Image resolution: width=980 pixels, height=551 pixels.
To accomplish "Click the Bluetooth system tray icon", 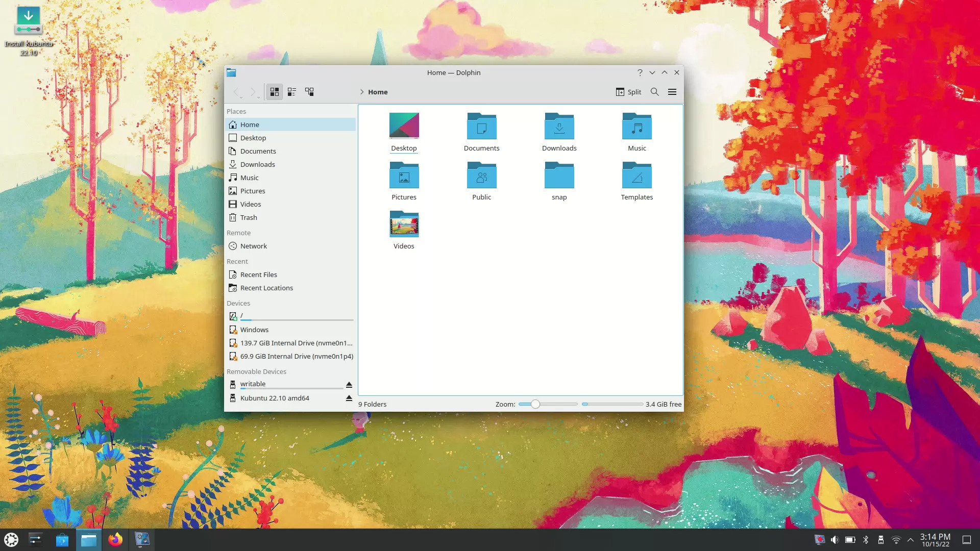I will [865, 539].
